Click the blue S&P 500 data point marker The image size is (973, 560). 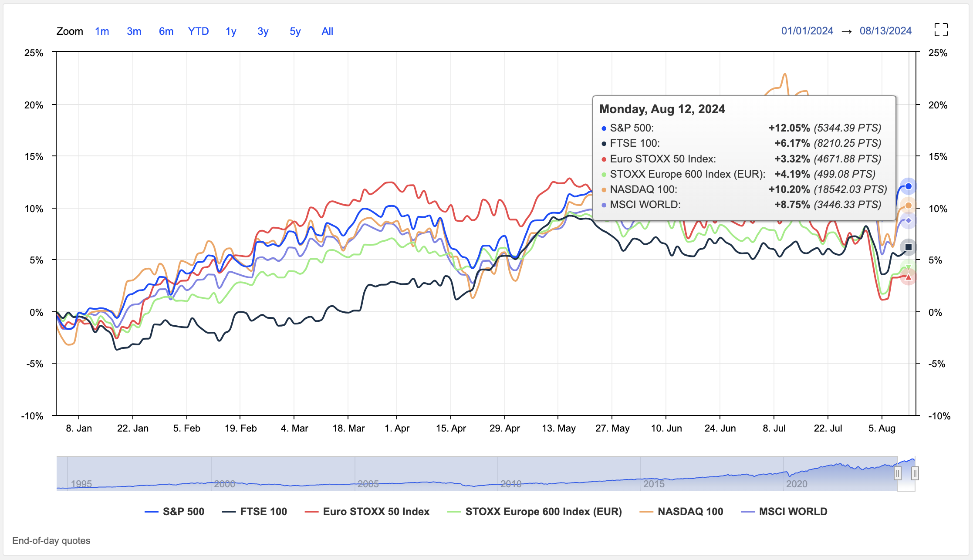click(909, 186)
